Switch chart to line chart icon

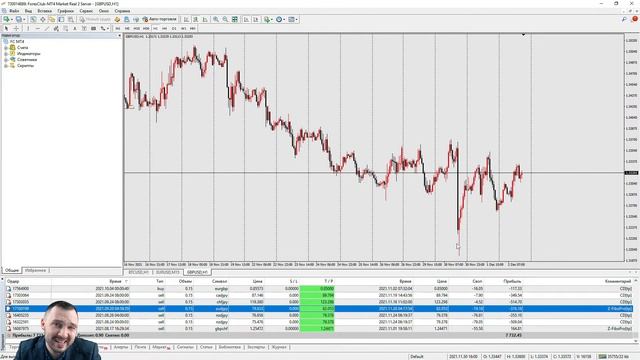[205, 19]
